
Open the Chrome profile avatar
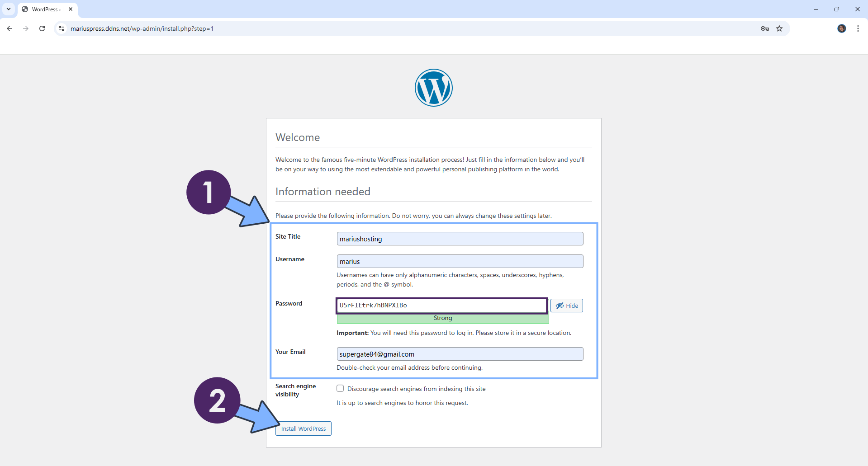[842, 28]
